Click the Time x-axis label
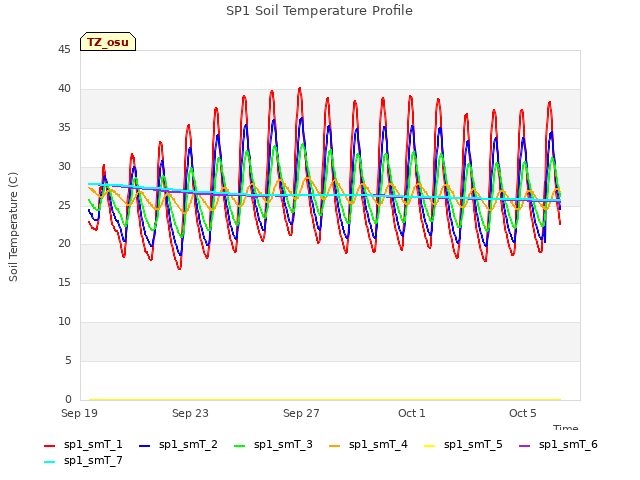 coord(566,427)
